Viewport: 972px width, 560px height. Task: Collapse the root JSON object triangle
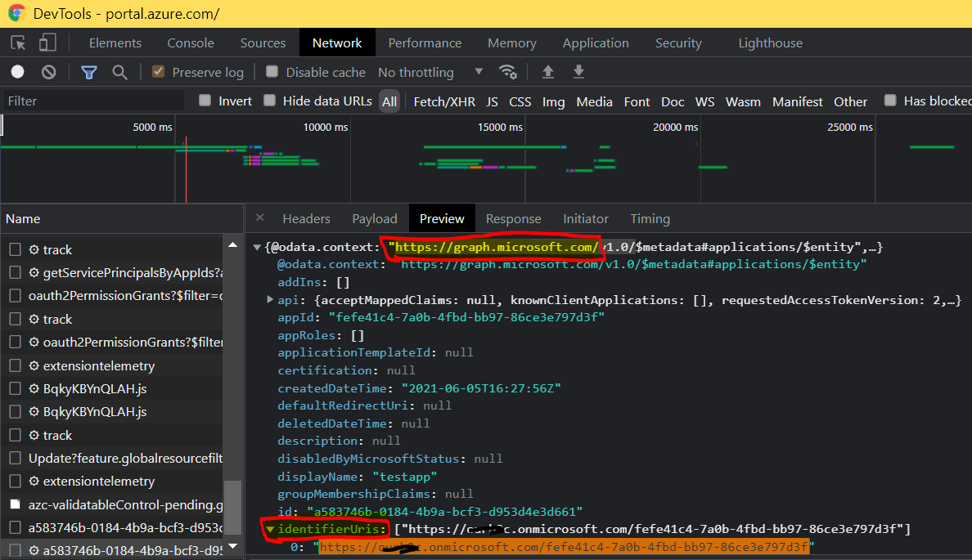pos(257,247)
